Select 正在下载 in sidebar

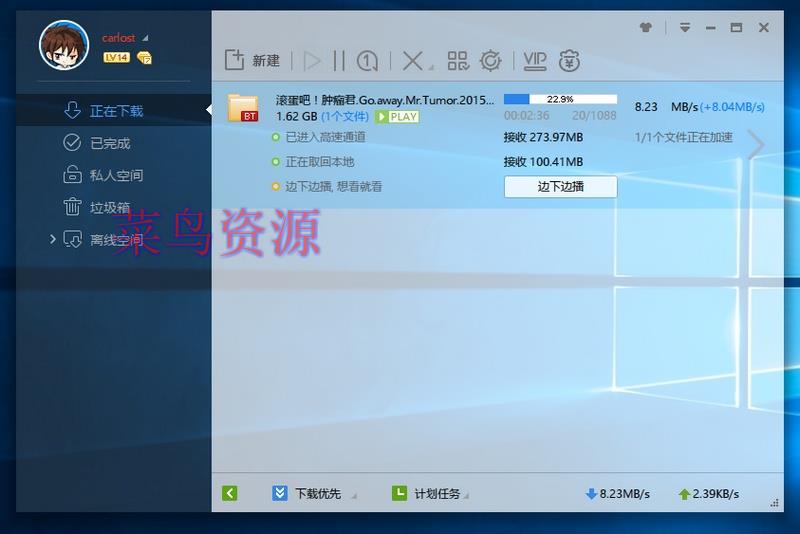(x=113, y=110)
